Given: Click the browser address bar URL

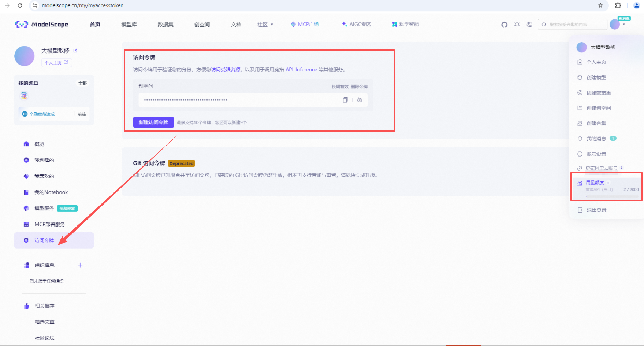Looking at the screenshot, I should (82, 5).
